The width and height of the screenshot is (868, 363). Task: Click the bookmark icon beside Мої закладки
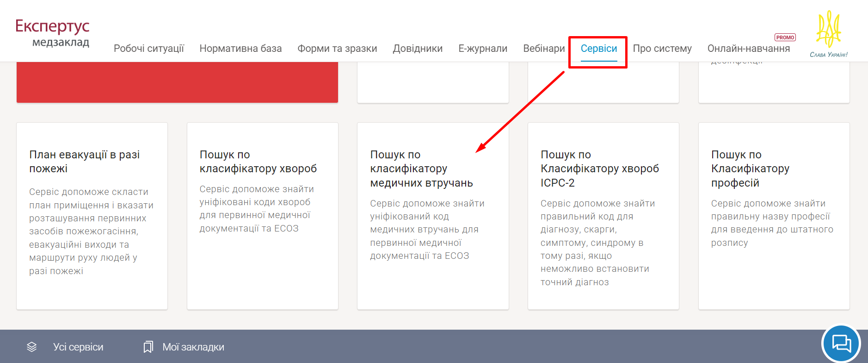(148, 347)
